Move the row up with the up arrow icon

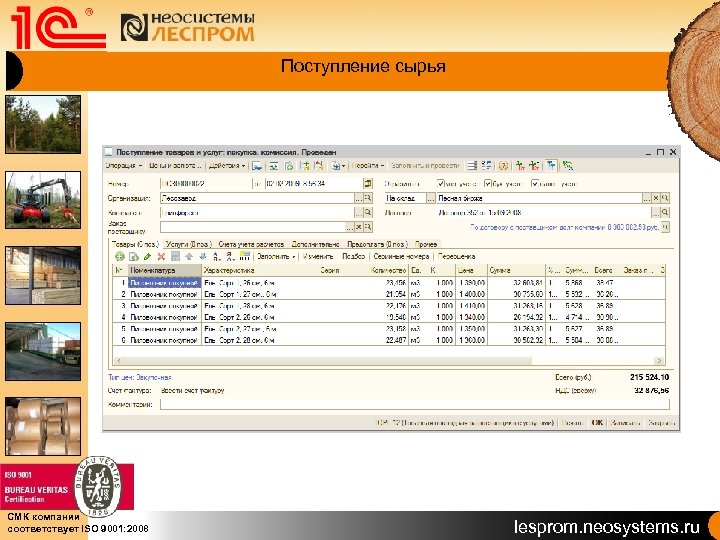tap(189, 257)
